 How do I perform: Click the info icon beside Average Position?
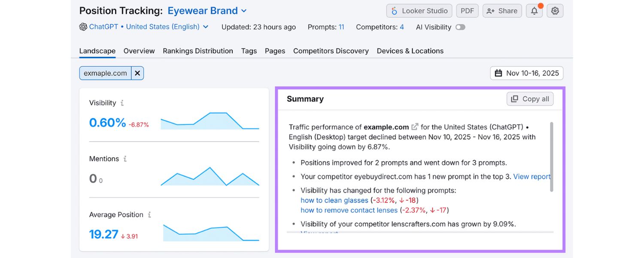coord(150,215)
